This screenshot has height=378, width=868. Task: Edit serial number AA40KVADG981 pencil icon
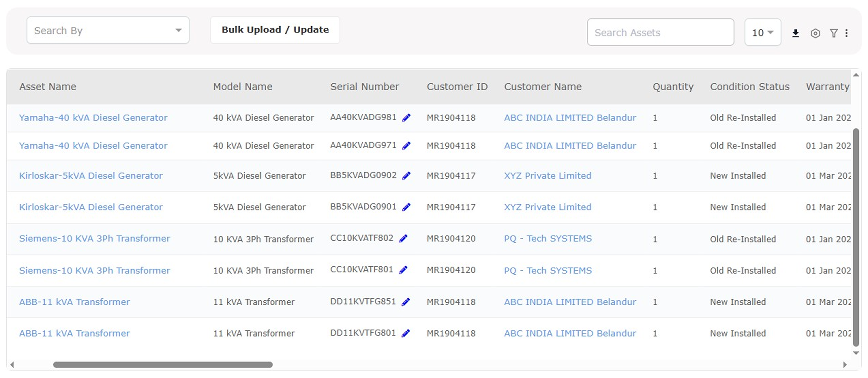click(406, 118)
